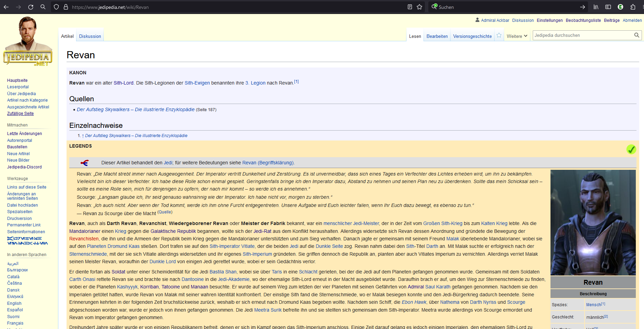Click the Aurebesh script image in sidebar

click(28, 241)
